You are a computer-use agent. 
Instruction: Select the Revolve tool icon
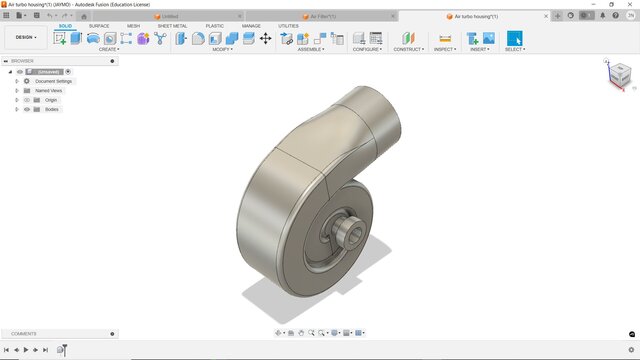(93, 38)
